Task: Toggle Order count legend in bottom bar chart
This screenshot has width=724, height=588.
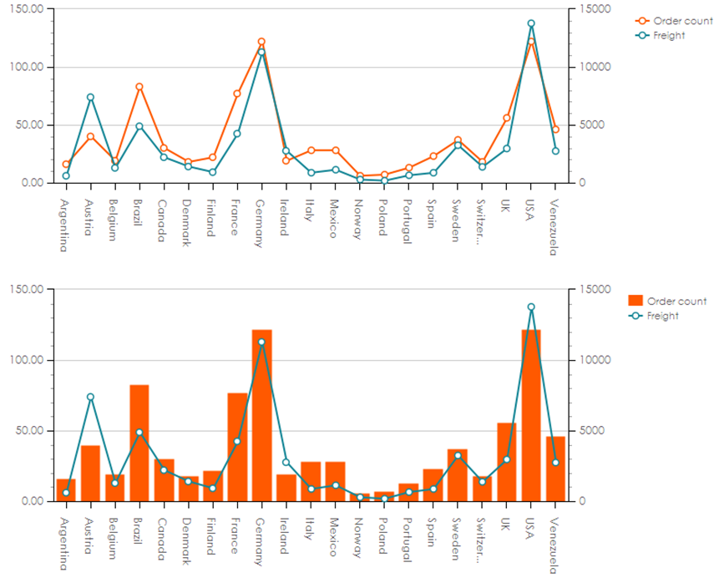Action: (x=676, y=302)
